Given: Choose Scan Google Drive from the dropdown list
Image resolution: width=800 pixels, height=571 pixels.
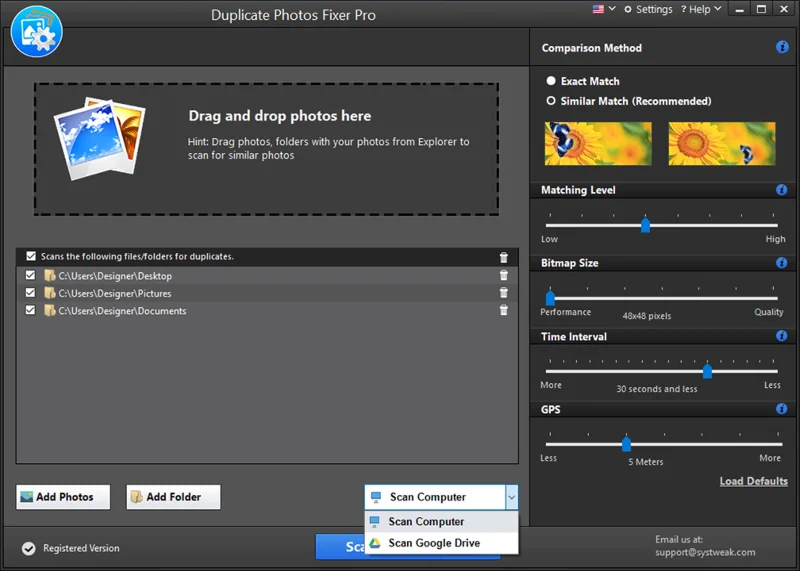Looking at the screenshot, I should coord(441,543).
